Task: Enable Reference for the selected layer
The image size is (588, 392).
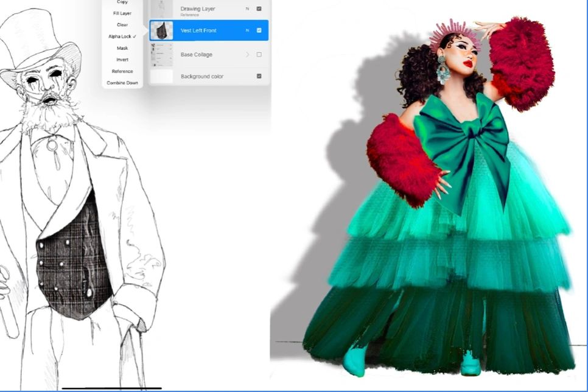Action: pos(122,71)
